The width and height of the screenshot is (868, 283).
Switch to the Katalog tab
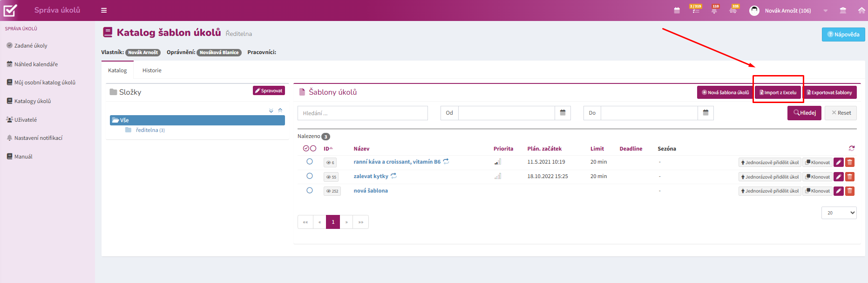pos(117,70)
